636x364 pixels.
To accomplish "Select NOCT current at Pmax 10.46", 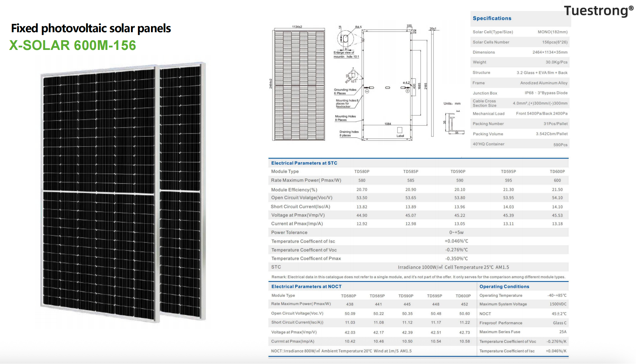I will point(379,341).
